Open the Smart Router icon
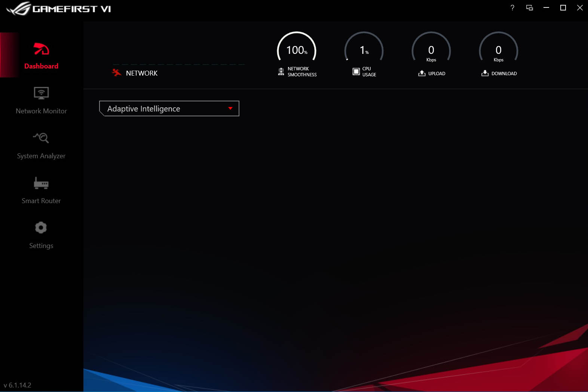The width and height of the screenshot is (588, 392). point(41,183)
